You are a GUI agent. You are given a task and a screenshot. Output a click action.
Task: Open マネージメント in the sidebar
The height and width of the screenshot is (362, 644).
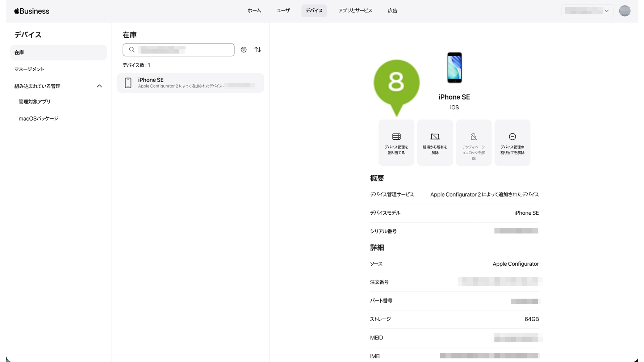(29, 69)
